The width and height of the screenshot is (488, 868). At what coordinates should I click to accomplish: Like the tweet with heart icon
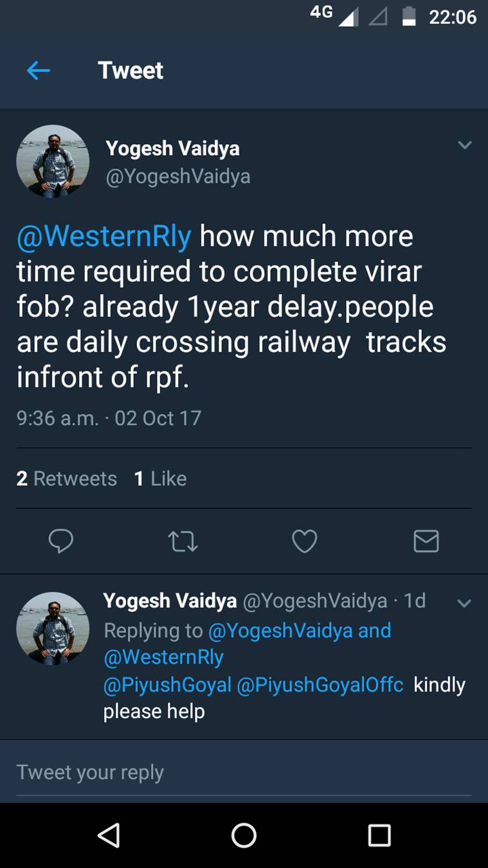(x=304, y=541)
